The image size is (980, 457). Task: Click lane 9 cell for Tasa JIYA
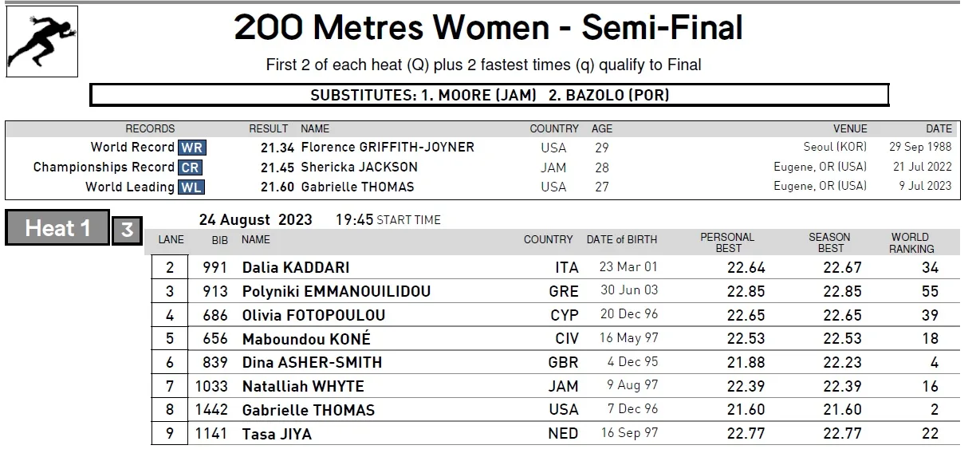pos(170,434)
